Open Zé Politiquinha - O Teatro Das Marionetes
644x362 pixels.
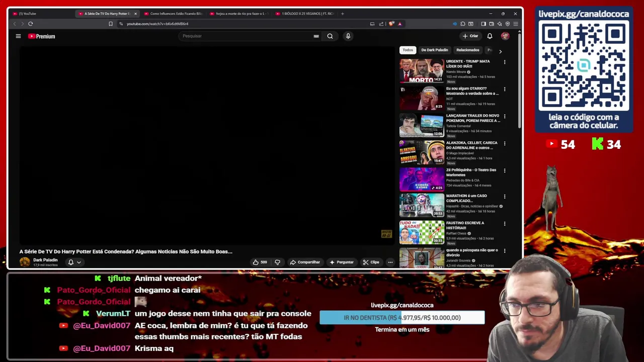click(471, 172)
